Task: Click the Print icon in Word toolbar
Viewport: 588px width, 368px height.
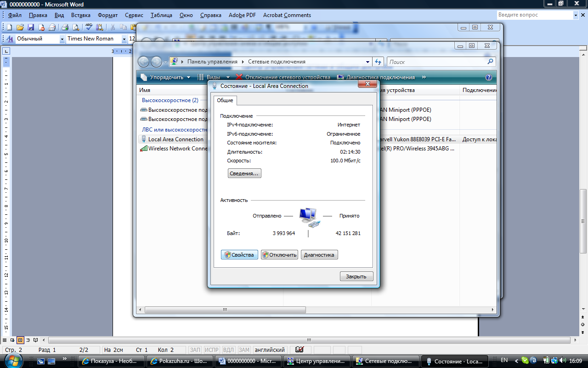Action: [65, 27]
